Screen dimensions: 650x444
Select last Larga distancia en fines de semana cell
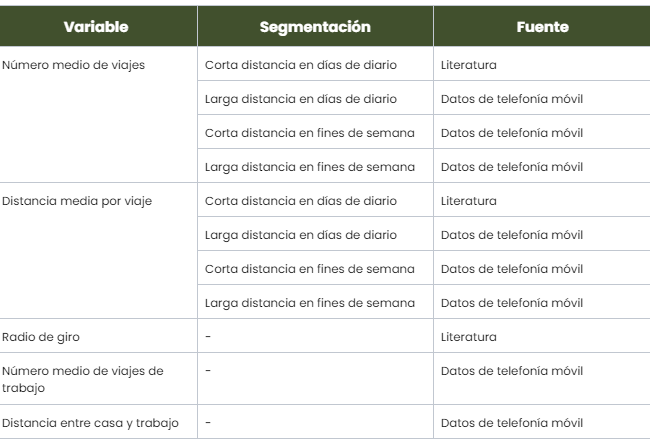[x=309, y=303]
